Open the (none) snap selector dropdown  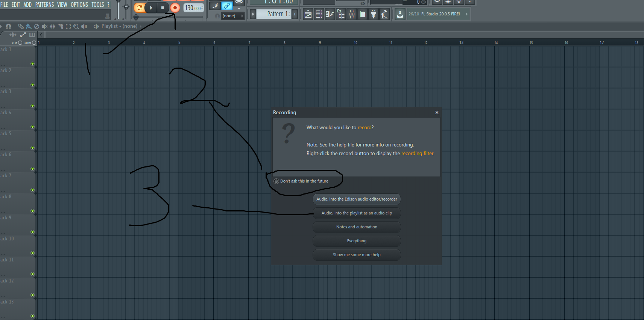[232, 16]
